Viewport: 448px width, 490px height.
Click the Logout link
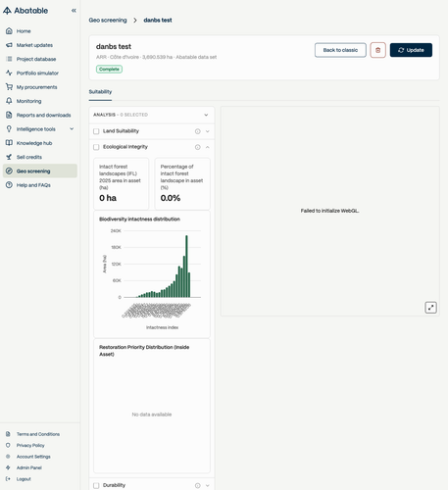tap(24, 479)
